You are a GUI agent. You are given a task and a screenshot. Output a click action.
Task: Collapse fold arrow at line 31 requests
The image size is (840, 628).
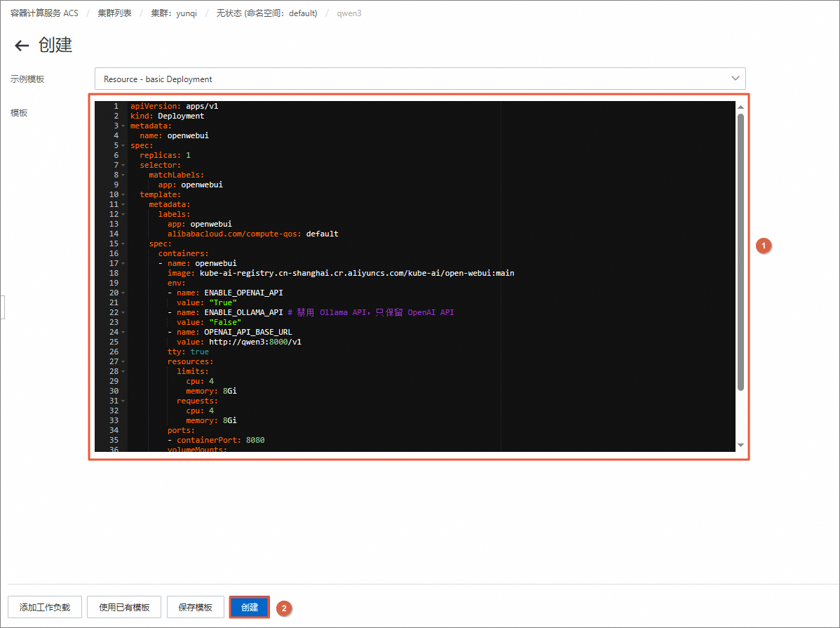[123, 401]
